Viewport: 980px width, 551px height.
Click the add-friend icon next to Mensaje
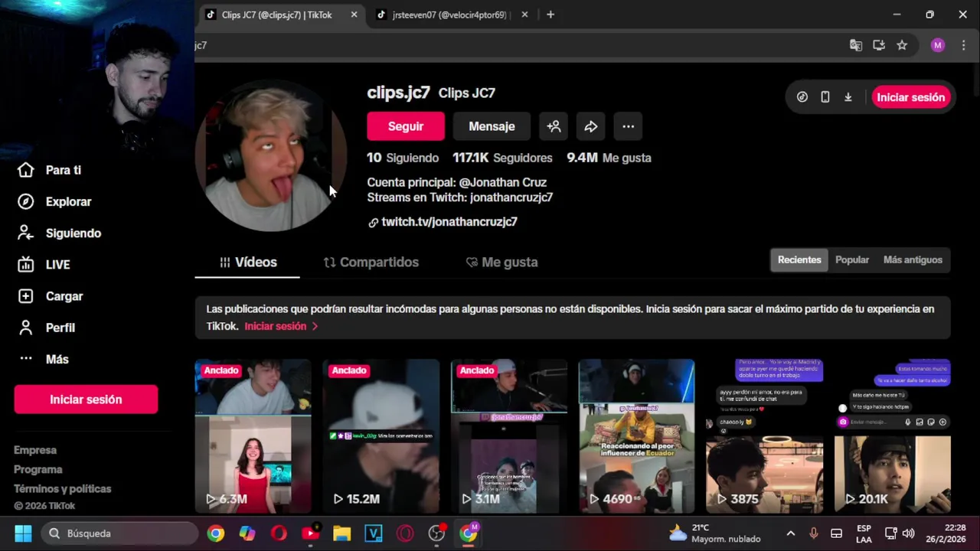(554, 126)
